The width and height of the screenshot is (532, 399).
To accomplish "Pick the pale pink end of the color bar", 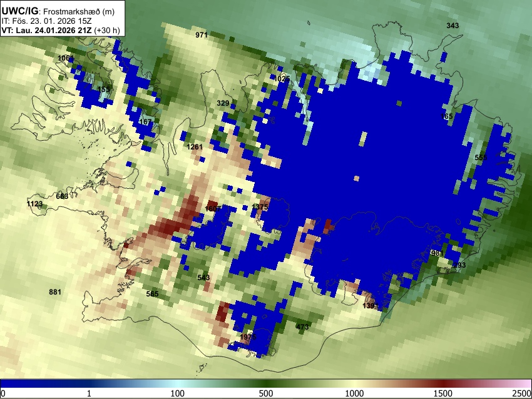I will (x=523, y=384).
